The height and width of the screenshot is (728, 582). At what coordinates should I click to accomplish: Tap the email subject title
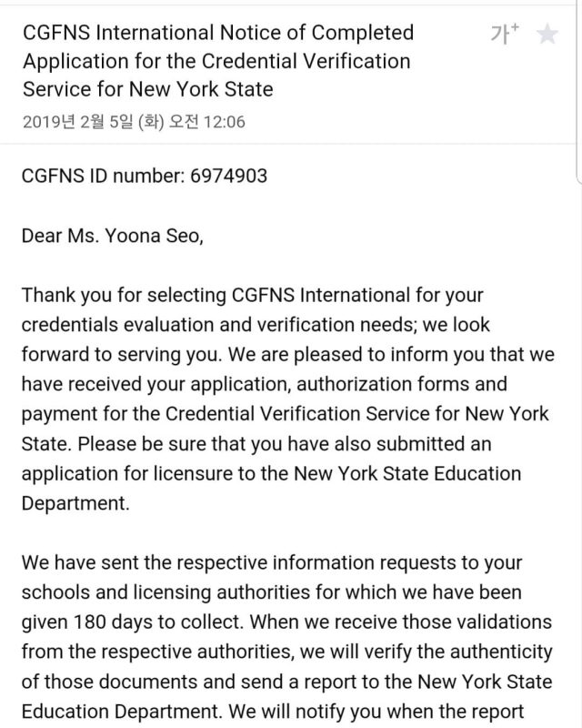click(x=217, y=62)
